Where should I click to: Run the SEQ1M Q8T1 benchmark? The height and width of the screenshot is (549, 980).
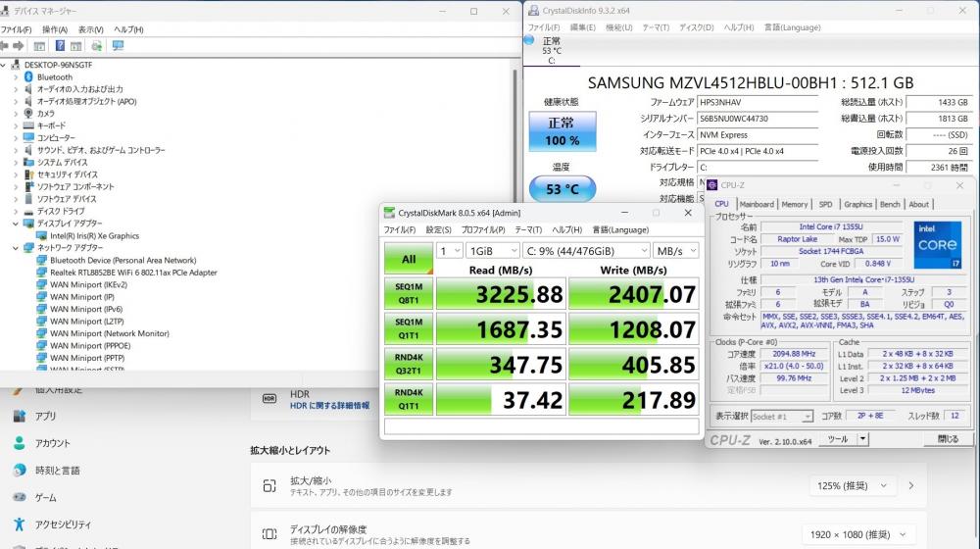pos(408,294)
